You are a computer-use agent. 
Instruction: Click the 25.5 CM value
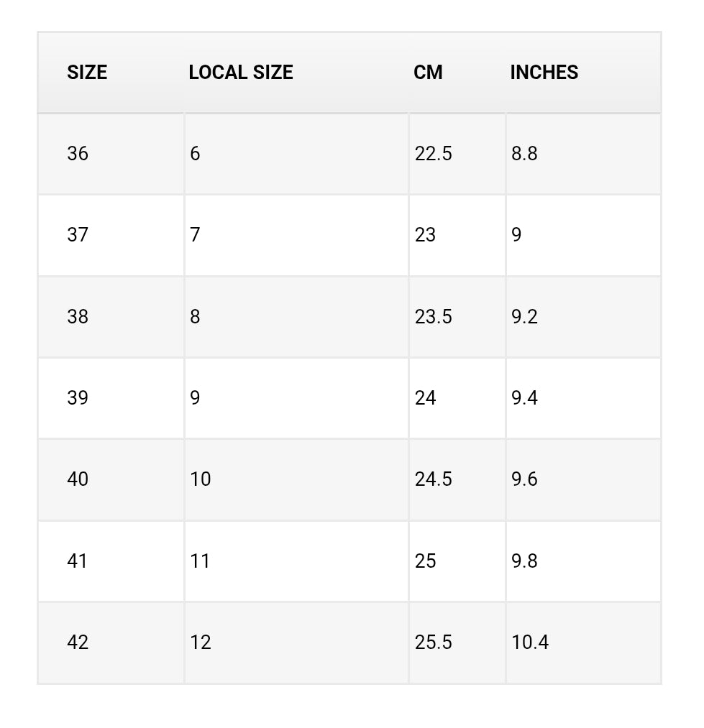click(x=433, y=642)
